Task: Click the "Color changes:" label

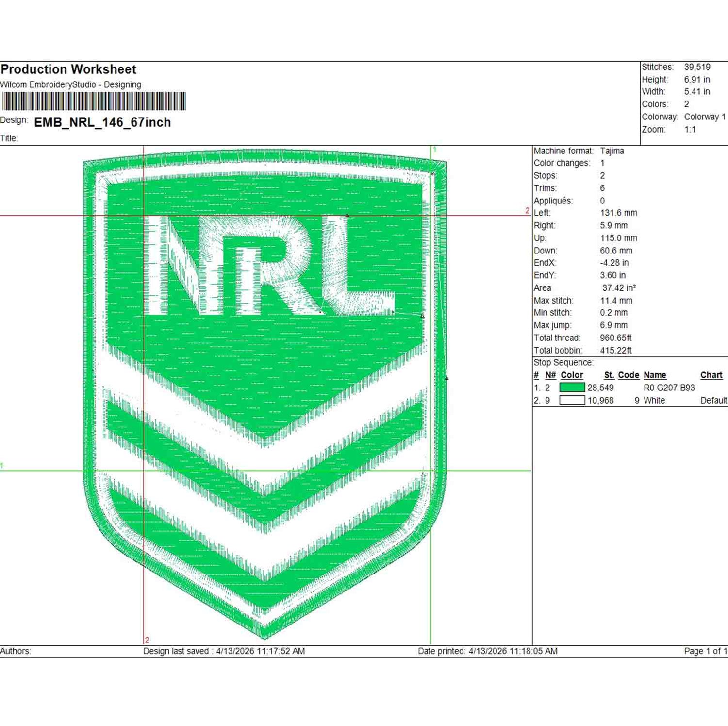Action: point(562,163)
